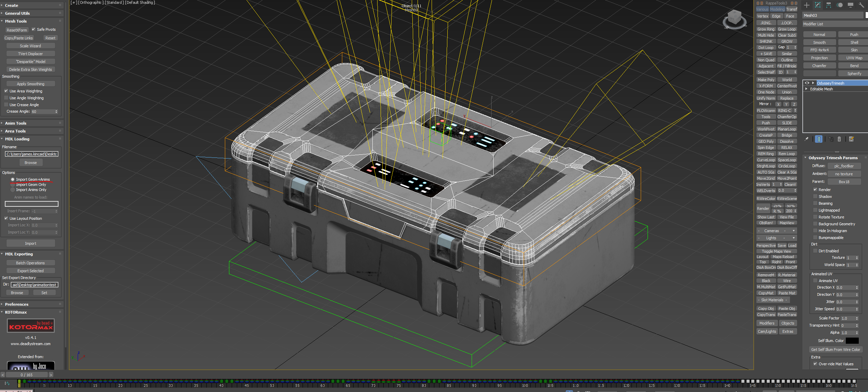Go to previous frame arrow
The width and height of the screenshot is (868, 392).
(x=3, y=375)
